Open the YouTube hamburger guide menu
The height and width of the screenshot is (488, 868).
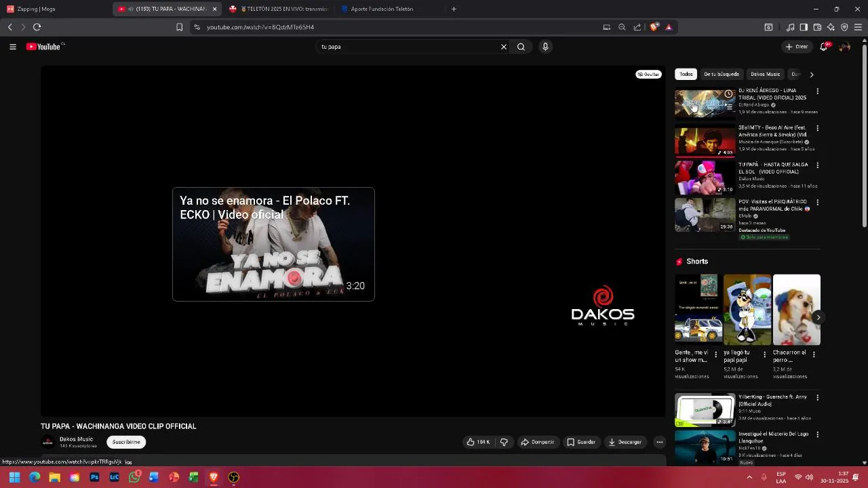tap(13, 47)
